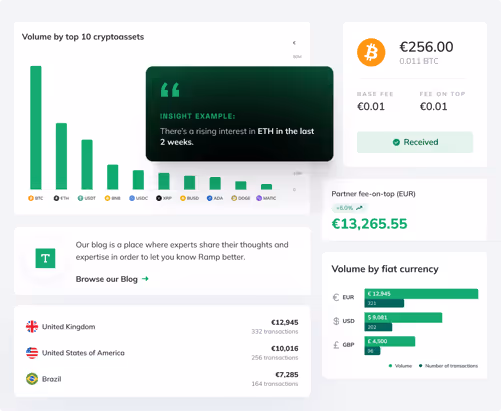The width and height of the screenshot is (501, 411).
Task: Click the INSIGHT EXAMPLE label
Action: click(198, 116)
